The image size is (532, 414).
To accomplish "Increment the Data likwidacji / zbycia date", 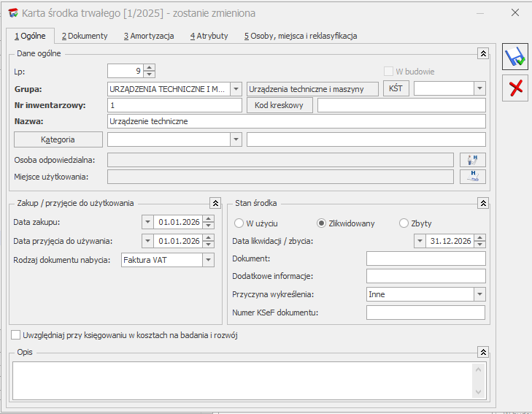I will (479, 237).
